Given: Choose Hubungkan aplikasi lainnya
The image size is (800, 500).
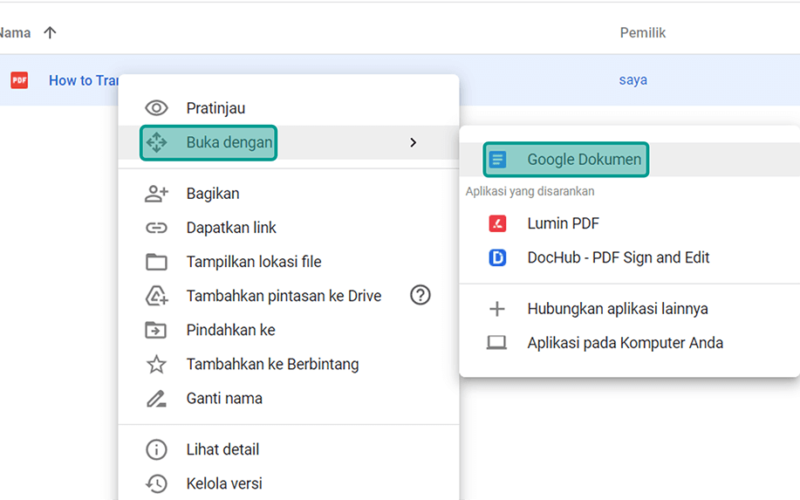Looking at the screenshot, I should click(x=630, y=309).
